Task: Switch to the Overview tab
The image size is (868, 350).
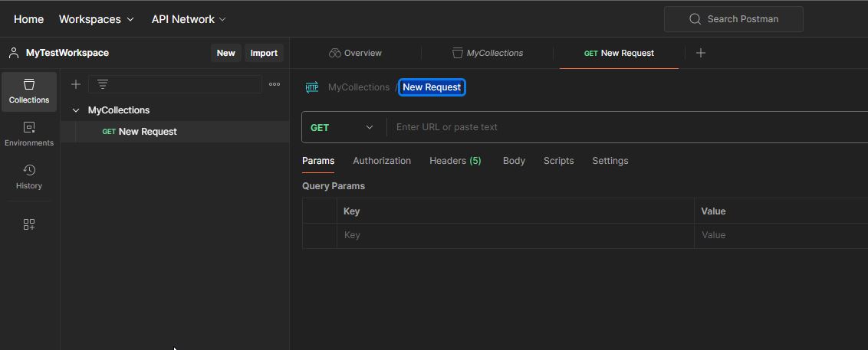Action: pyautogui.click(x=355, y=53)
